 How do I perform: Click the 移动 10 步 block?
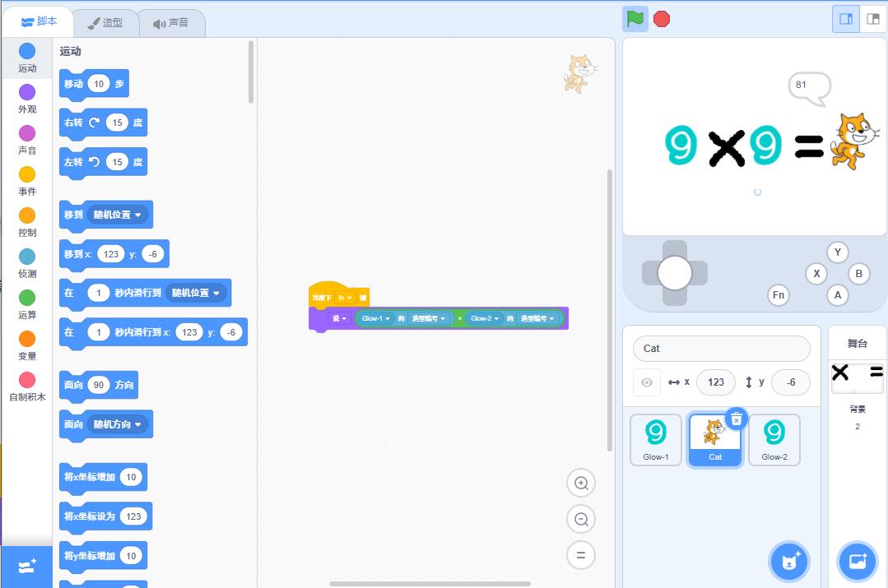click(94, 85)
